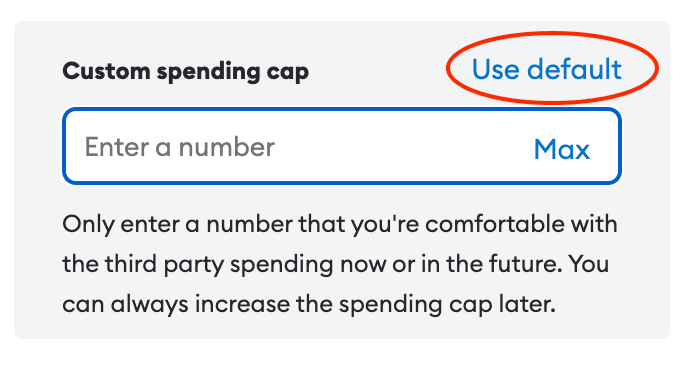Choose Max inside the number input

[562, 150]
